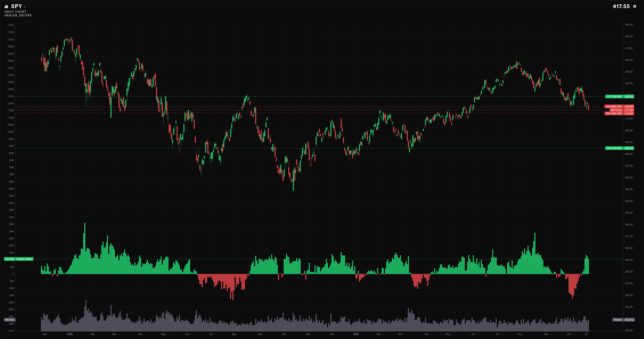The image size is (644, 339).
Task: Click the 2022 Aug label on time axis
Action: pyautogui.click(x=234, y=334)
